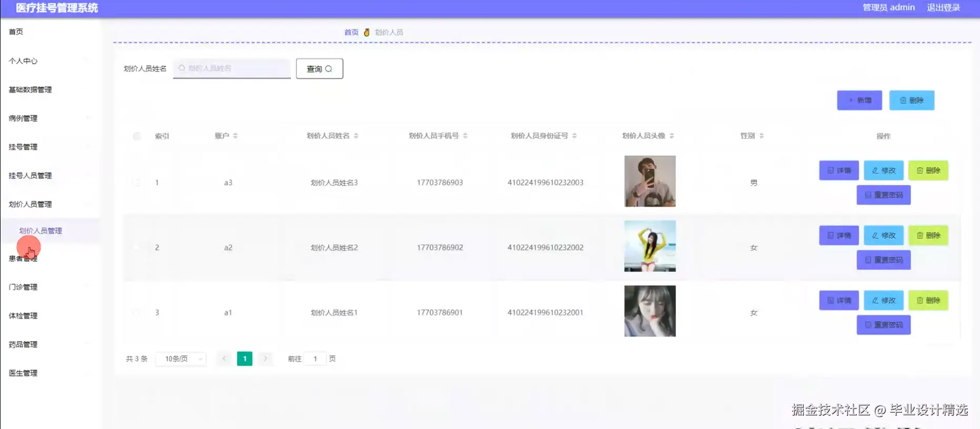Expand 基础数据管理 sidebar menu
The width and height of the screenshot is (980, 429).
click(50, 89)
